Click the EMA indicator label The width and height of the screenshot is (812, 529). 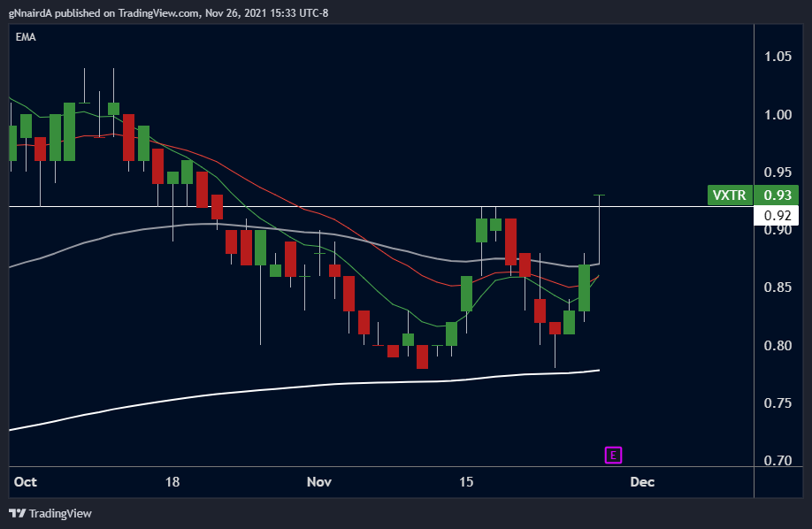[26, 37]
